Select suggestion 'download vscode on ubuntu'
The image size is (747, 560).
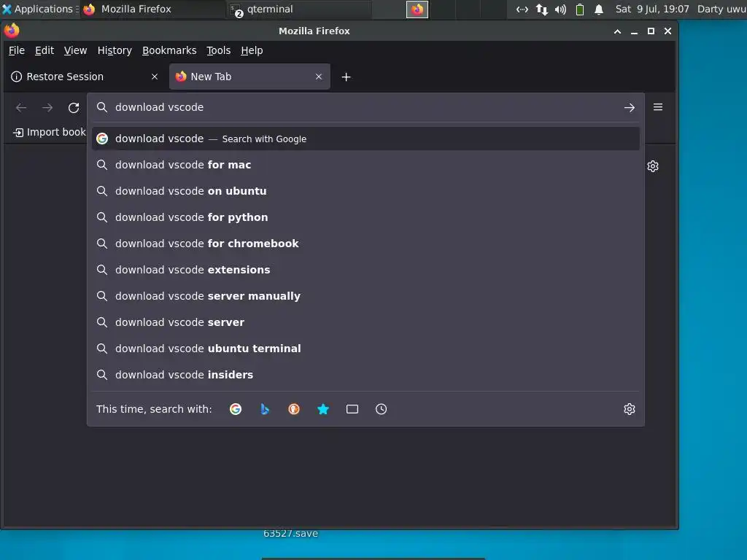click(x=365, y=191)
